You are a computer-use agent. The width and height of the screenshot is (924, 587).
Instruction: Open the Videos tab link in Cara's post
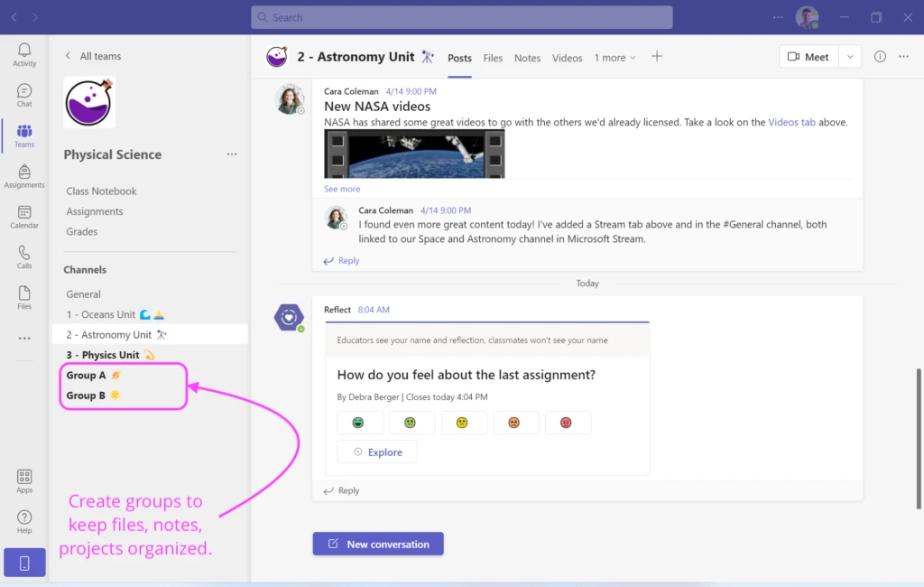tap(792, 122)
